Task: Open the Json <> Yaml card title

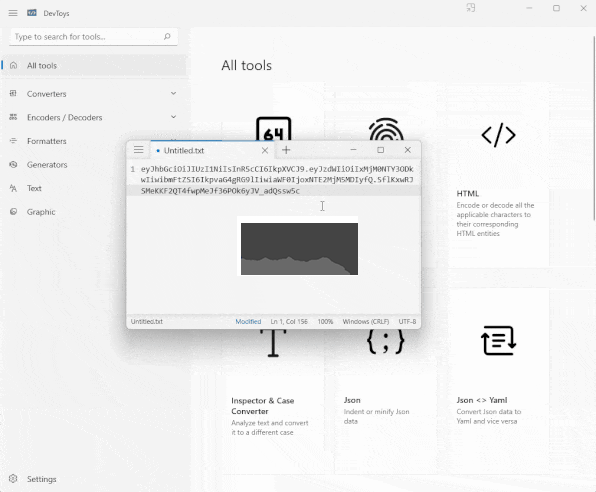Action: click(482, 400)
